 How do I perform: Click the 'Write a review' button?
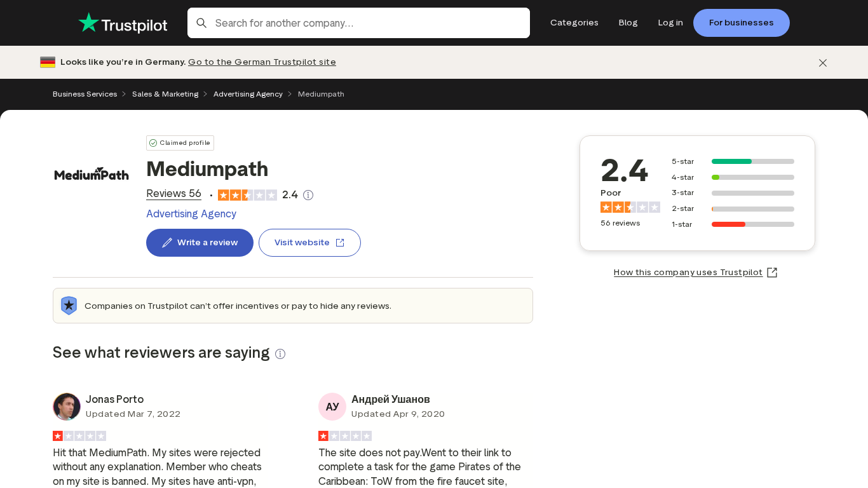[x=200, y=243]
